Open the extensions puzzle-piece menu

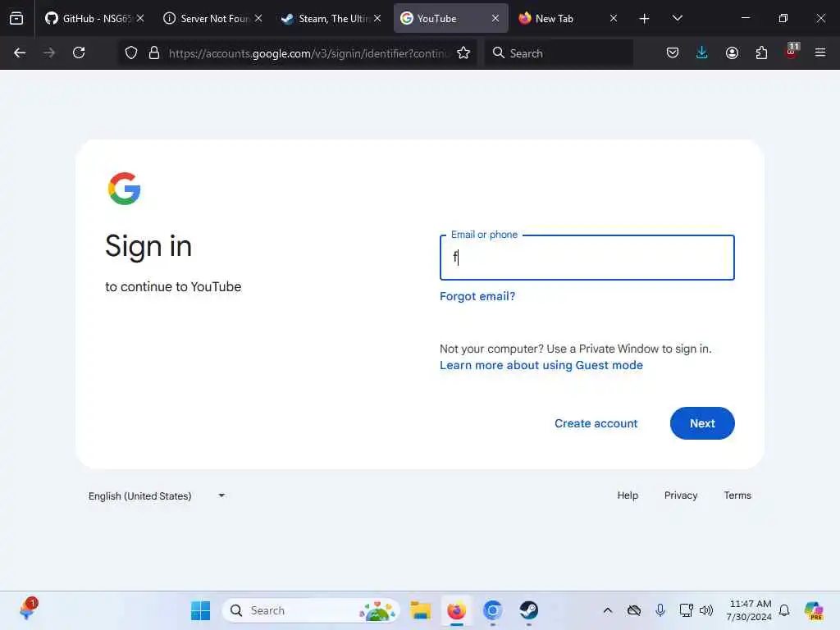761,52
